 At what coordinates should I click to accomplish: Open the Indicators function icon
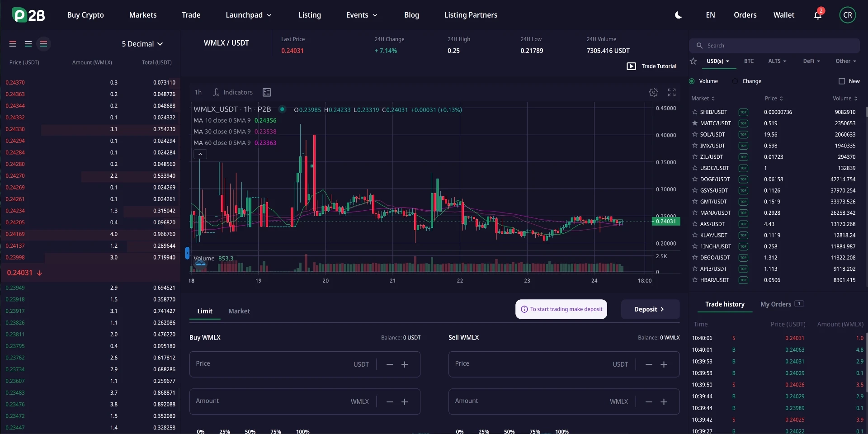pyautogui.click(x=216, y=92)
